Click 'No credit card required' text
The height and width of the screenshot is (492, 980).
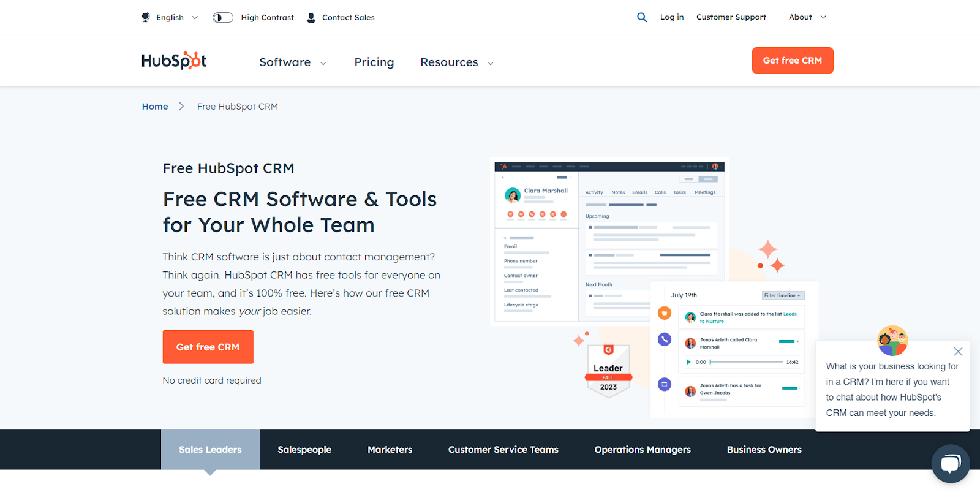tap(212, 380)
